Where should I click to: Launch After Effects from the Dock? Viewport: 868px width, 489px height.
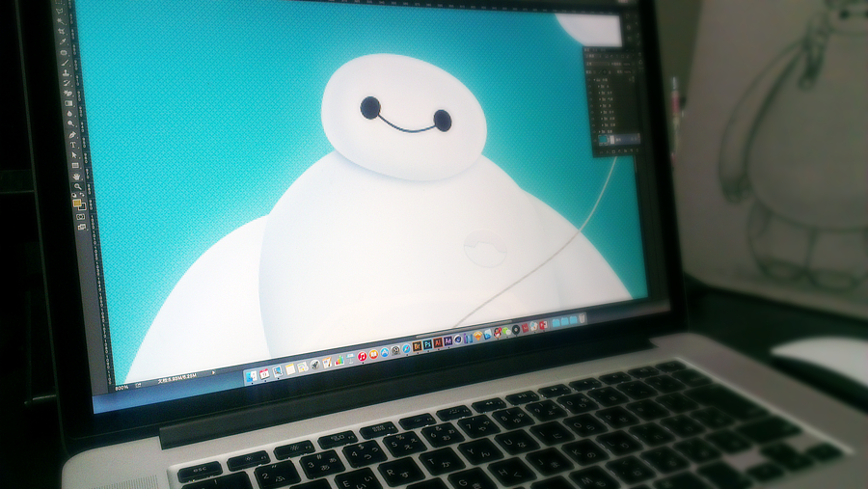point(448,341)
